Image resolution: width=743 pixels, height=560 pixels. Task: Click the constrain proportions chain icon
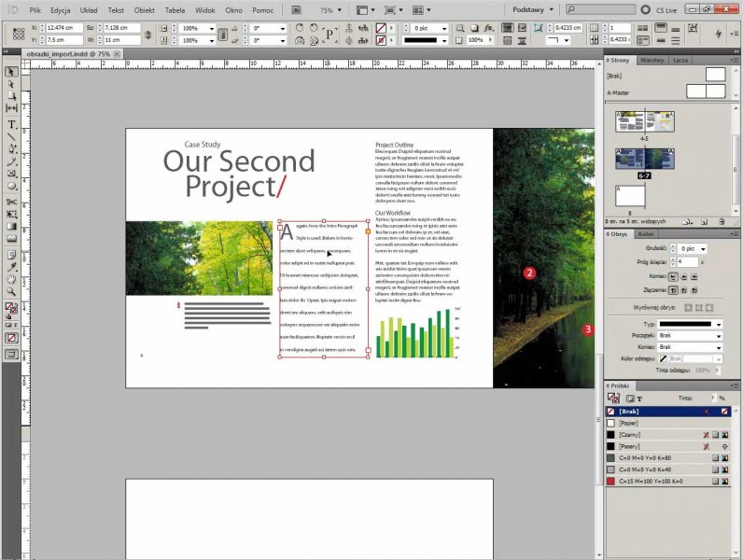tap(148, 35)
